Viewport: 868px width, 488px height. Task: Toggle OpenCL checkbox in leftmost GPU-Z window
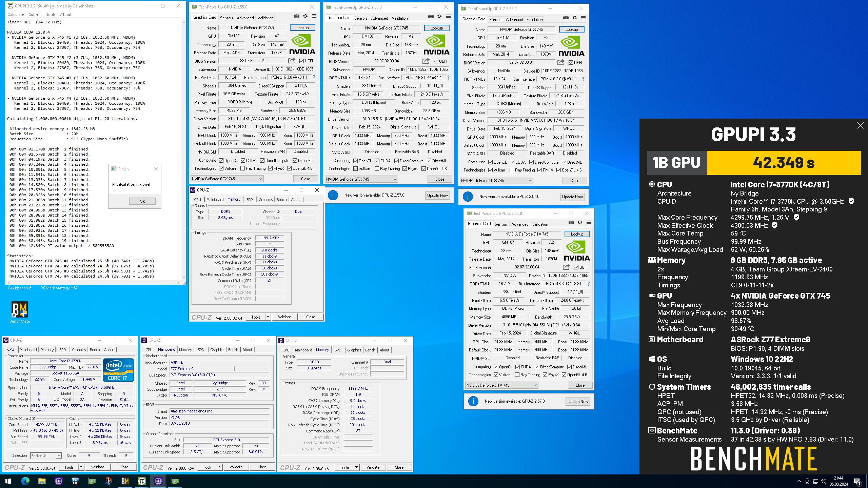(x=221, y=161)
